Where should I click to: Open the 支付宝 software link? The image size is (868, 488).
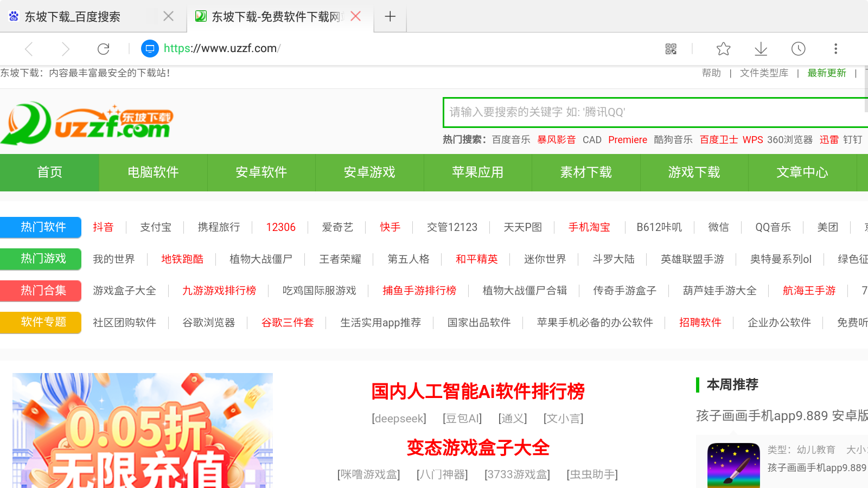pos(156,227)
